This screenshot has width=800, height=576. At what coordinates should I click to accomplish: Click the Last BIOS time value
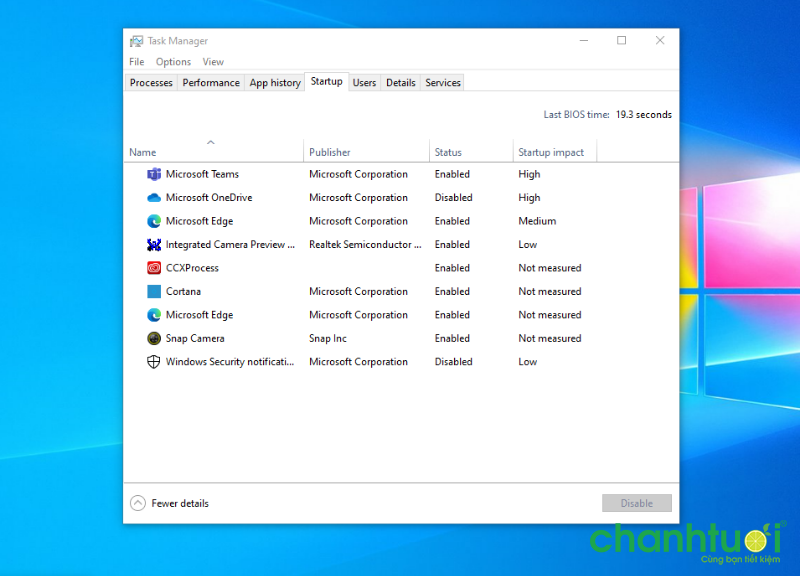643,115
